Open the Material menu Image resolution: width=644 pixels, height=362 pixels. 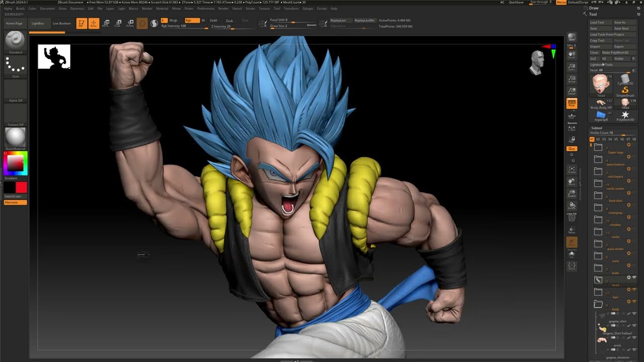(162, 9)
